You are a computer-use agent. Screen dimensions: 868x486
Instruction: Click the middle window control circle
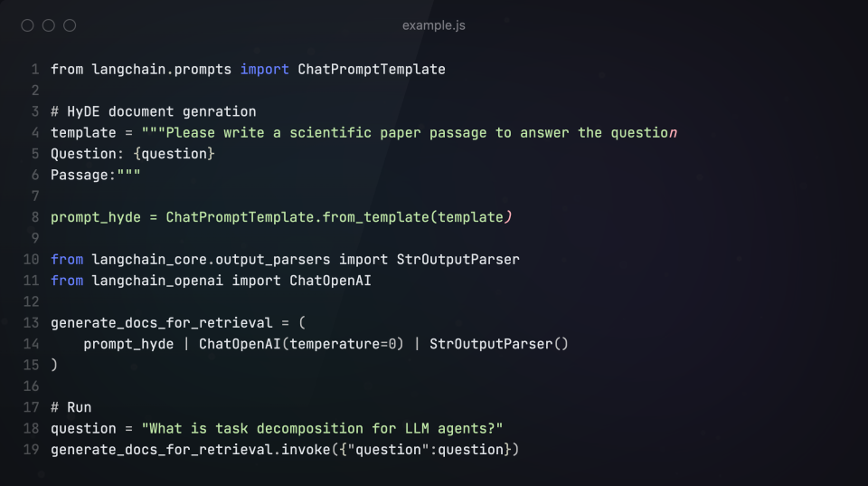49,25
